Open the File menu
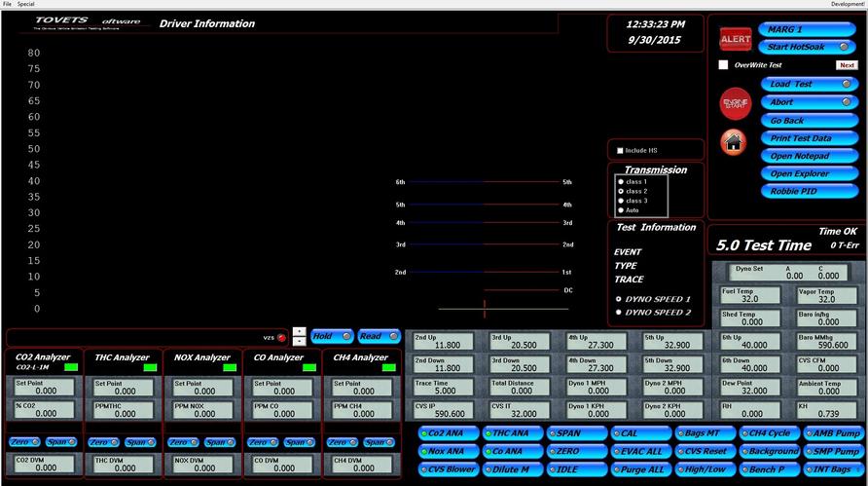 click(x=7, y=4)
